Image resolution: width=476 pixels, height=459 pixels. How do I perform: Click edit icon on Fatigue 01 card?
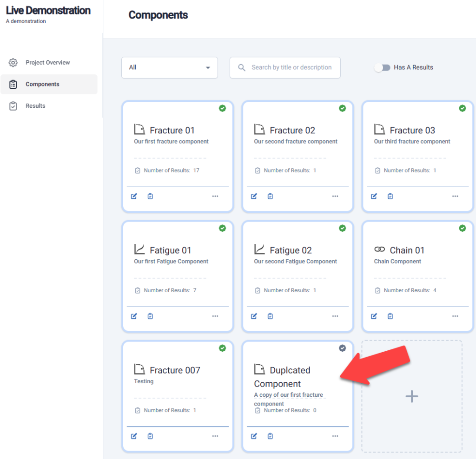[x=134, y=316]
